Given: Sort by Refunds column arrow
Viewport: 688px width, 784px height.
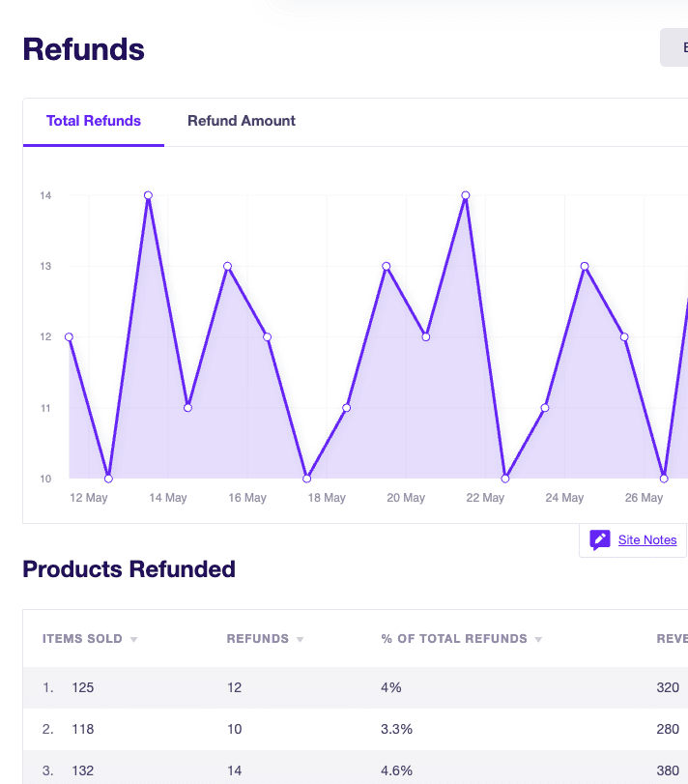Looking at the screenshot, I should [300, 640].
